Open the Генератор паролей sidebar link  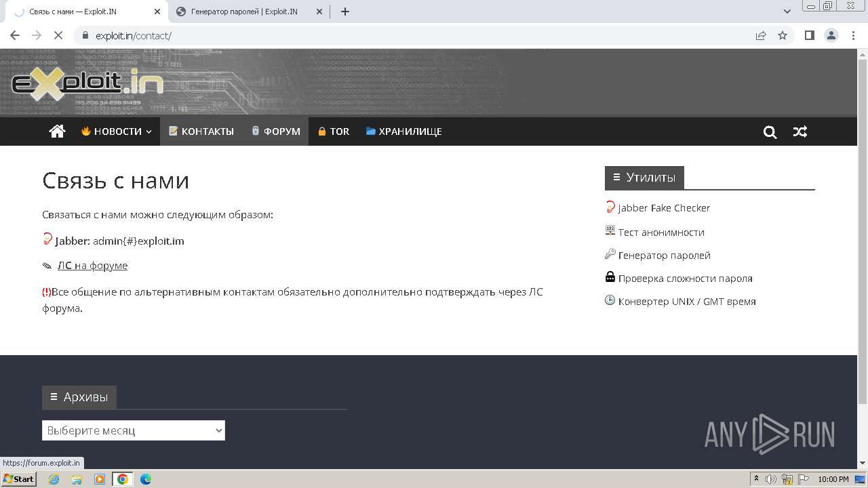665,256
